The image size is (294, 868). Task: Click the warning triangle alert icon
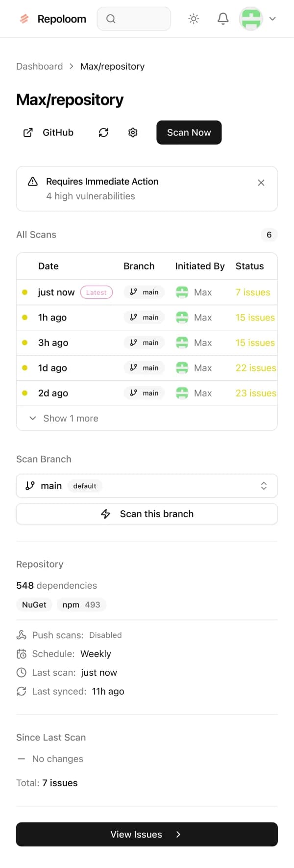(x=33, y=182)
